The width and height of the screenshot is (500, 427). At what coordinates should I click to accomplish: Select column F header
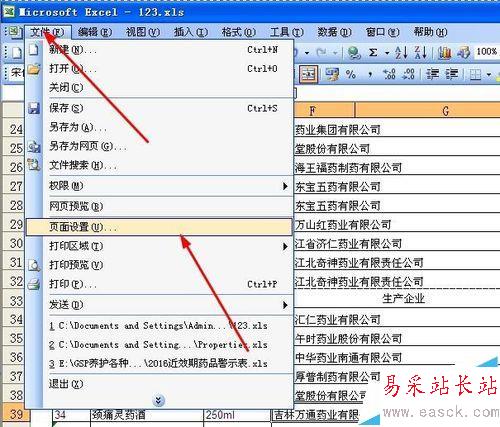(324, 111)
